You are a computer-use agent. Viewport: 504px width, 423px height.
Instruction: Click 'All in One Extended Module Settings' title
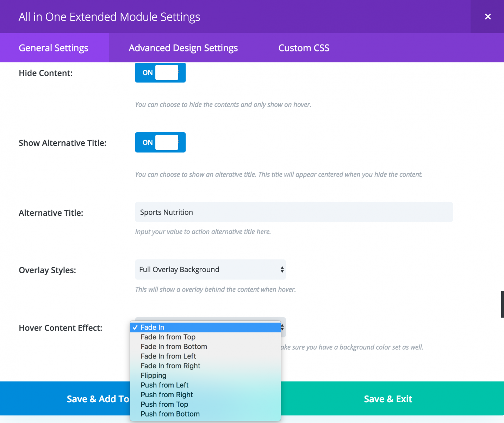[x=109, y=17]
